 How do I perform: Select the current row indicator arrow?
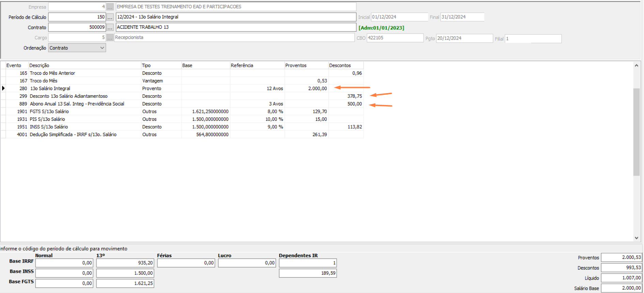click(3, 88)
